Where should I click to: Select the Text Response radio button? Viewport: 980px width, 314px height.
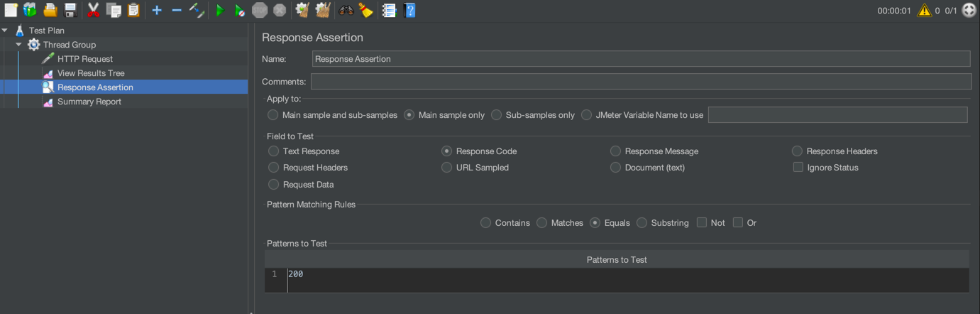pyautogui.click(x=273, y=151)
